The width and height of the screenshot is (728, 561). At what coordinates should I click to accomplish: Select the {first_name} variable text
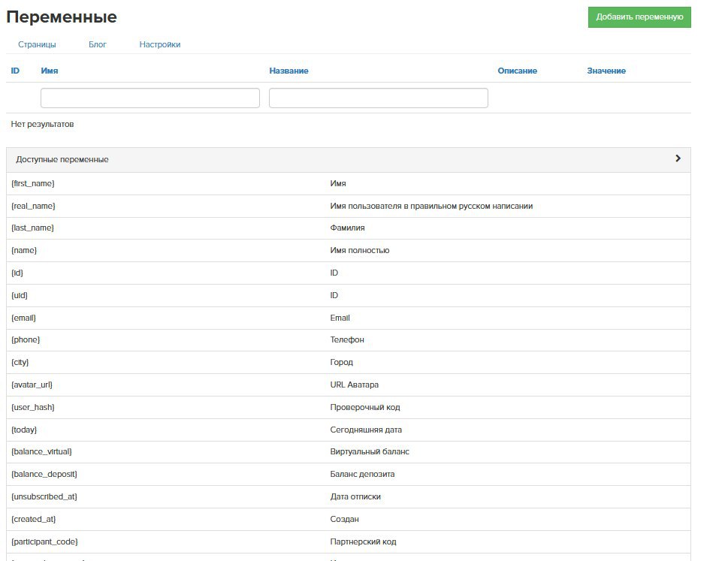(33, 183)
